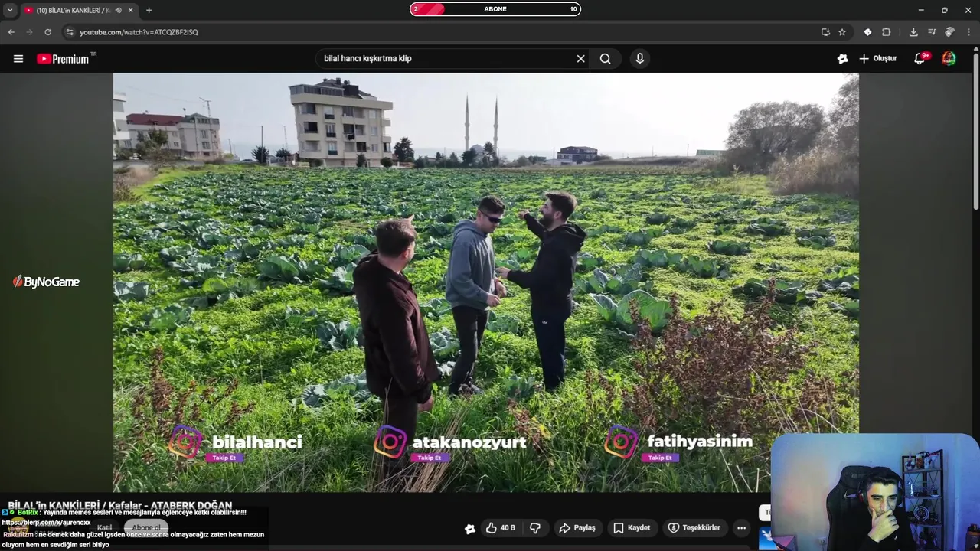Screen dimensions: 980x551
Task: View site information icon in address bar
Action: [x=70, y=32]
